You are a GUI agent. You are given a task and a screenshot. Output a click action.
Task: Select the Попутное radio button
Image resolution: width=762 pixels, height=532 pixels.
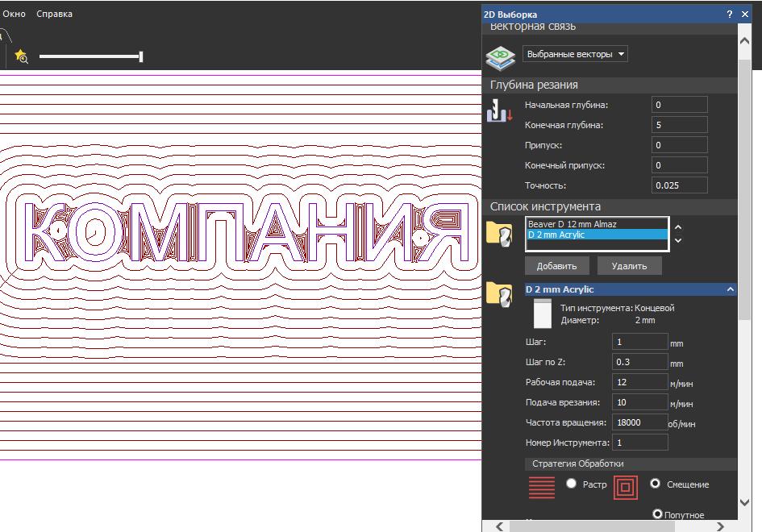(657, 513)
